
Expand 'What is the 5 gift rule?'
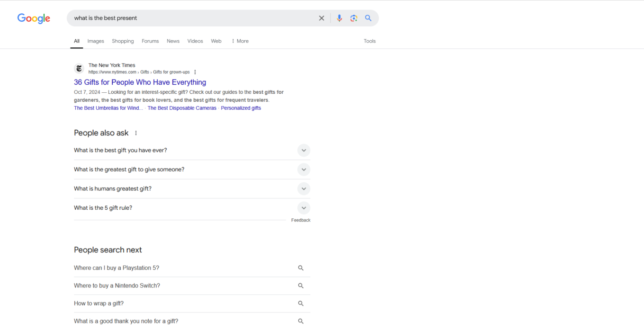click(x=304, y=207)
